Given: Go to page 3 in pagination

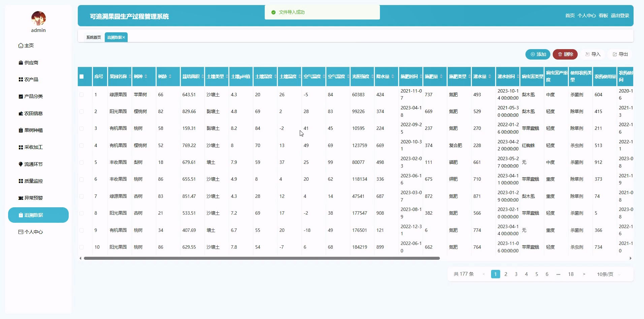Looking at the screenshot, I should pyautogui.click(x=516, y=274).
